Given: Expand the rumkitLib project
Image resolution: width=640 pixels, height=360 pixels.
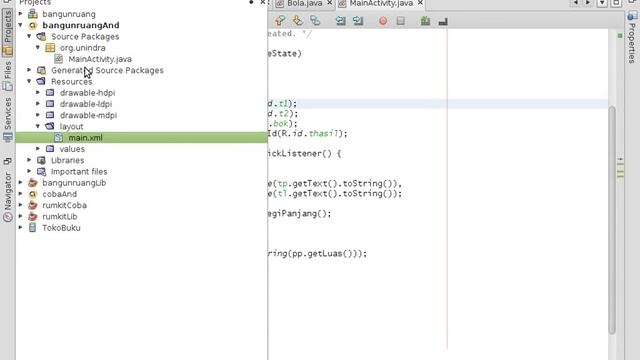Looking at the screenshot, I should (x=21, y=216).
